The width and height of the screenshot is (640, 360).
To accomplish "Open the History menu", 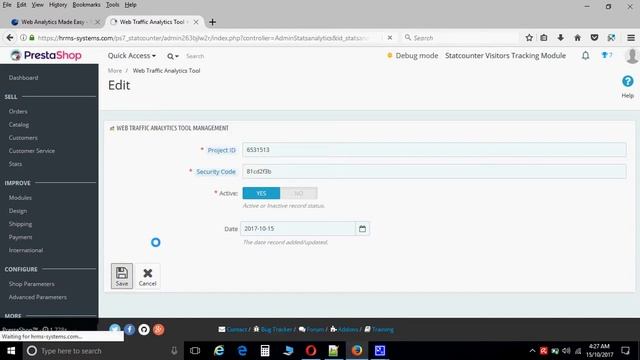I will click(58, 5).
